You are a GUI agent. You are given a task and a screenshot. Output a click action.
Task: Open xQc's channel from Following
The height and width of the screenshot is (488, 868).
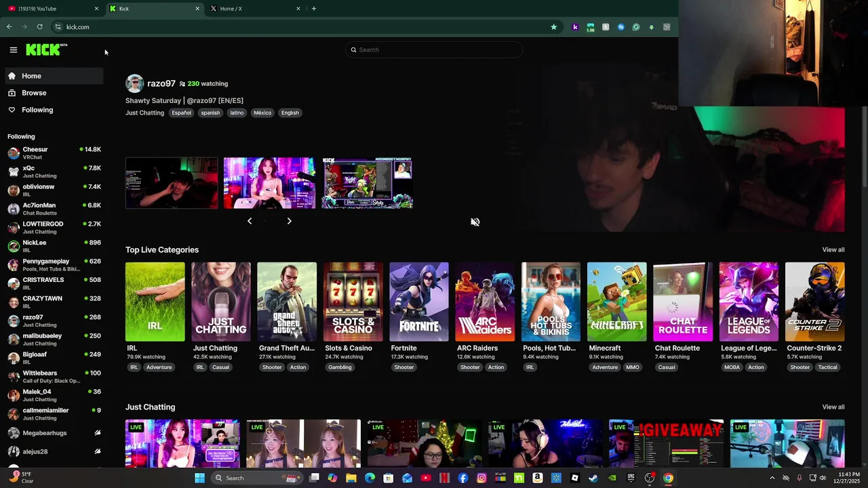point(54,171)
